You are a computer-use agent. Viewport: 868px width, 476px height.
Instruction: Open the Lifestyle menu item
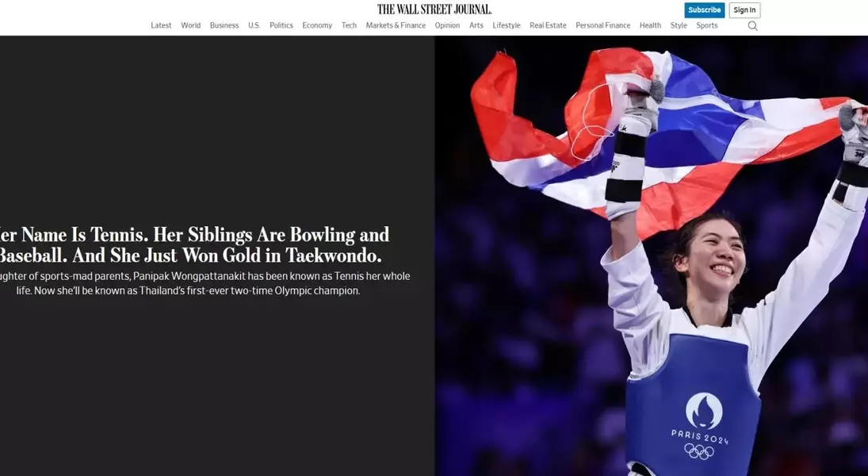point(507,25)
